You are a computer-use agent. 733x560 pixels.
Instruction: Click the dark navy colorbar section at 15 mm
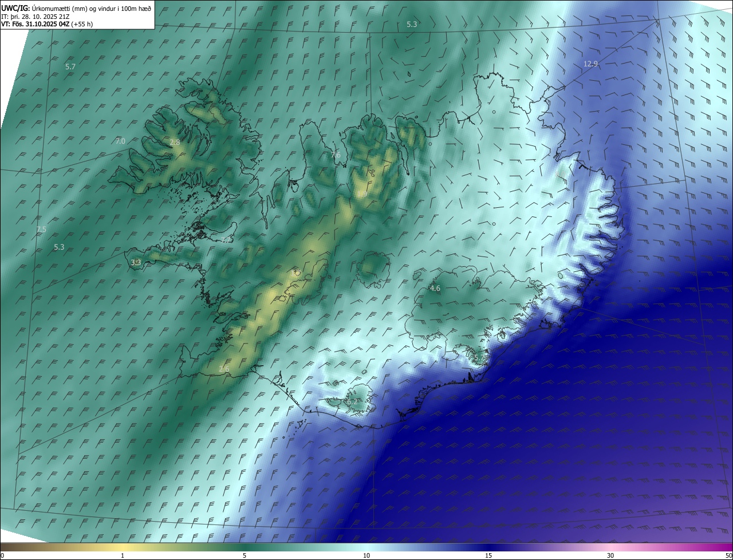[488, 547]
